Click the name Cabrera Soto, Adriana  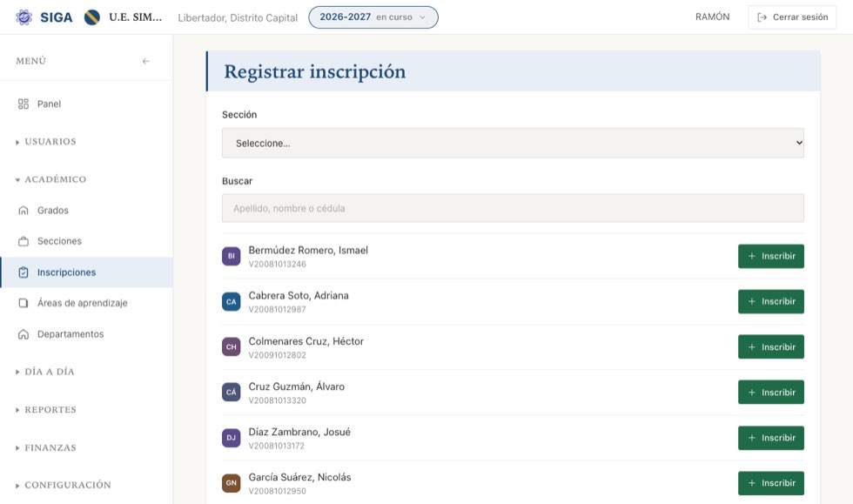click(x=299, y=296)
